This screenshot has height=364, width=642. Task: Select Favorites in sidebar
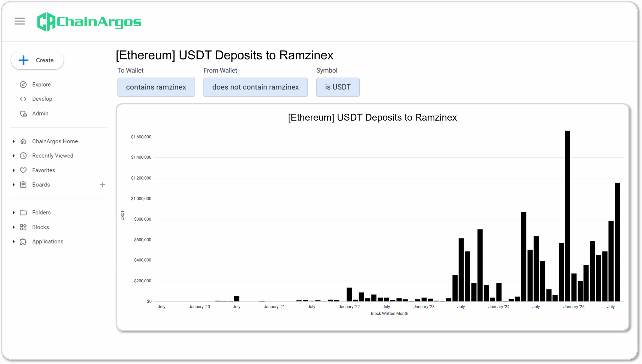click(x=44, y=170)
